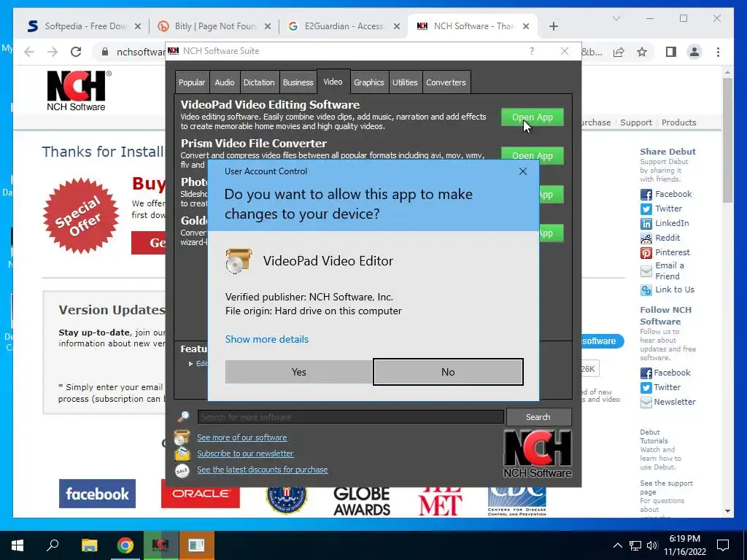
Task: Switch to E2Guardian browser tab
Action: tap(344, 26)
